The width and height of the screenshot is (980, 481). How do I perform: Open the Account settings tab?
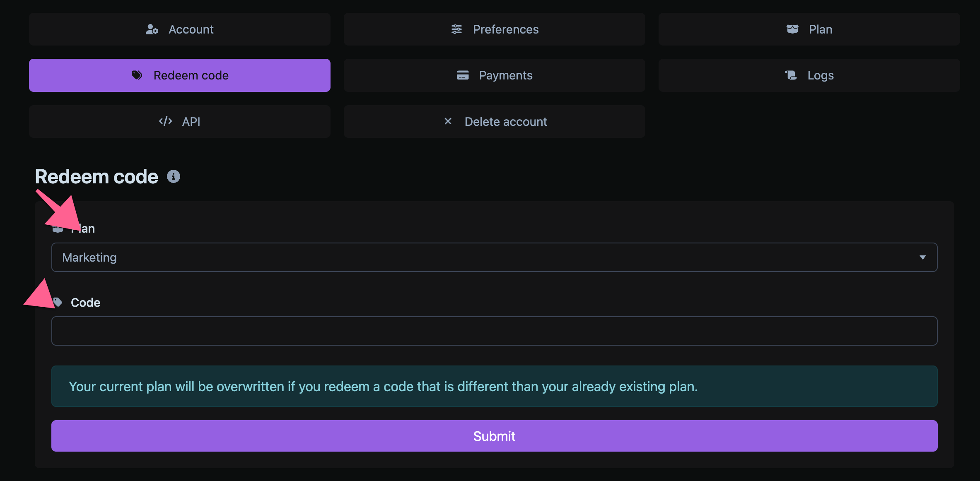(180, 29)
